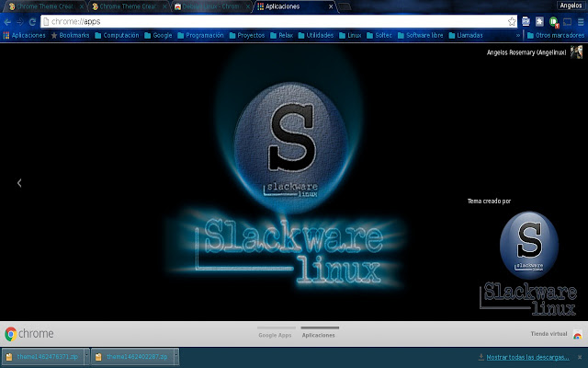Close the Debian Linux tab
The width and height of the screenshot is (588, 368).
click(247, 6)
